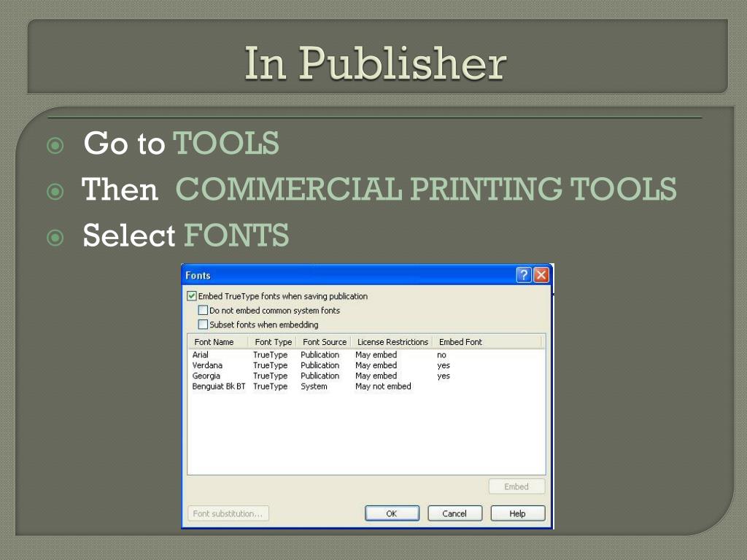
Task: Click the Help question mark icon in Fonts title bar
Action: point(524,275)
